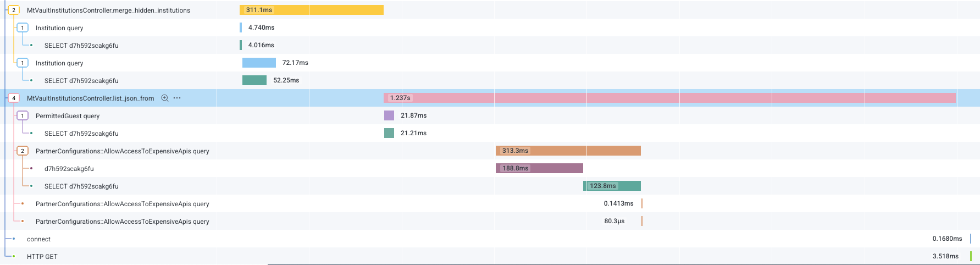Select the MtVaultInstitutionsController.merge_hidden_institutions span name

[108, 10]
